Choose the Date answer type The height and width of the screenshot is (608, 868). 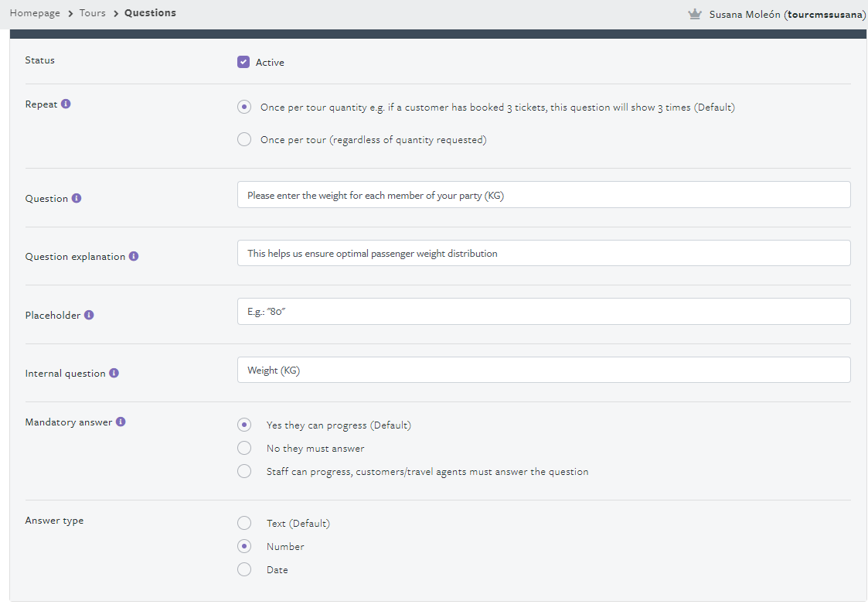(x=244, y=569)
